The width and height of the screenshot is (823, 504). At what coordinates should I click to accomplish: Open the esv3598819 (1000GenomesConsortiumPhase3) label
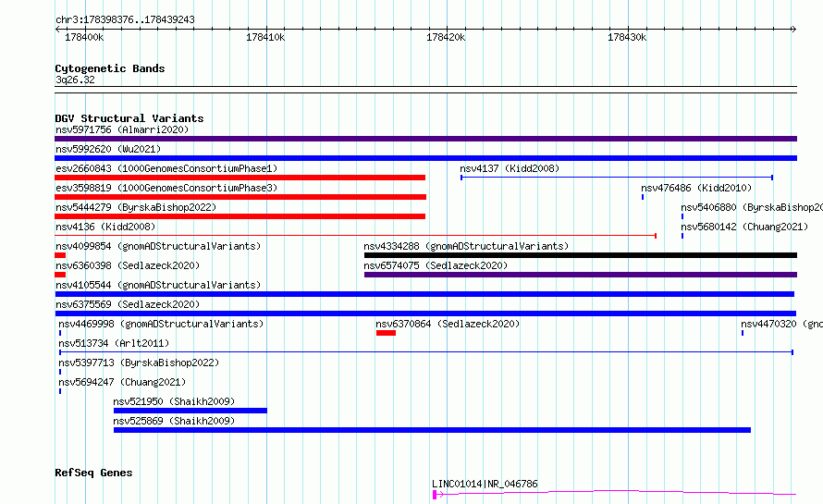166,188
